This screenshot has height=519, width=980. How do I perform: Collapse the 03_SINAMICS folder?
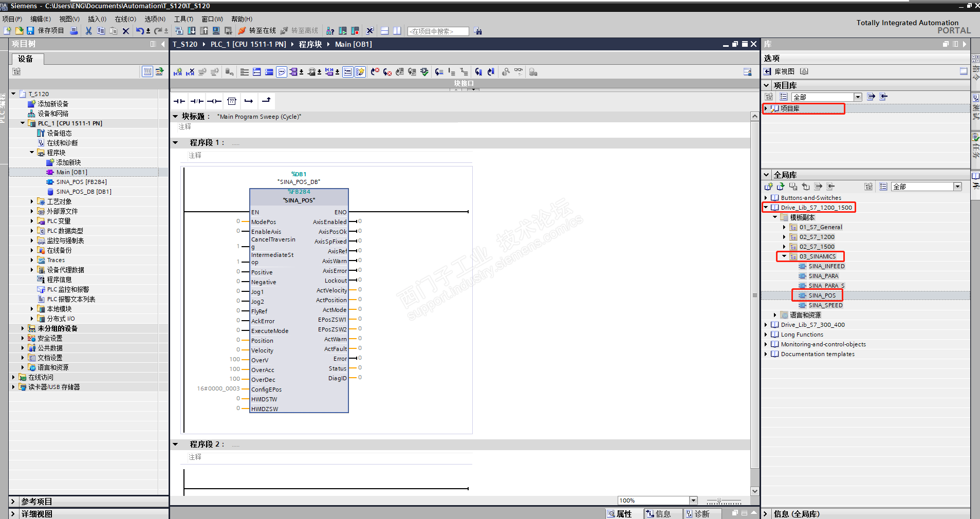point(784,256)
